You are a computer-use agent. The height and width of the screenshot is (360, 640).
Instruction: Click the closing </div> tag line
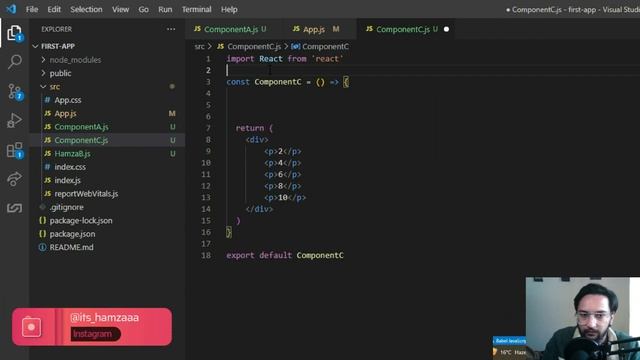[x=260, y=209]
